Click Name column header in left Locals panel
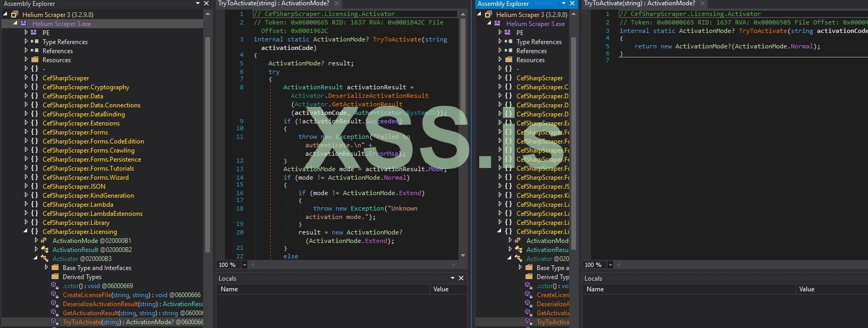Viewport: 868px width, 328px height. pyautogui.click(x=323, y=289)
